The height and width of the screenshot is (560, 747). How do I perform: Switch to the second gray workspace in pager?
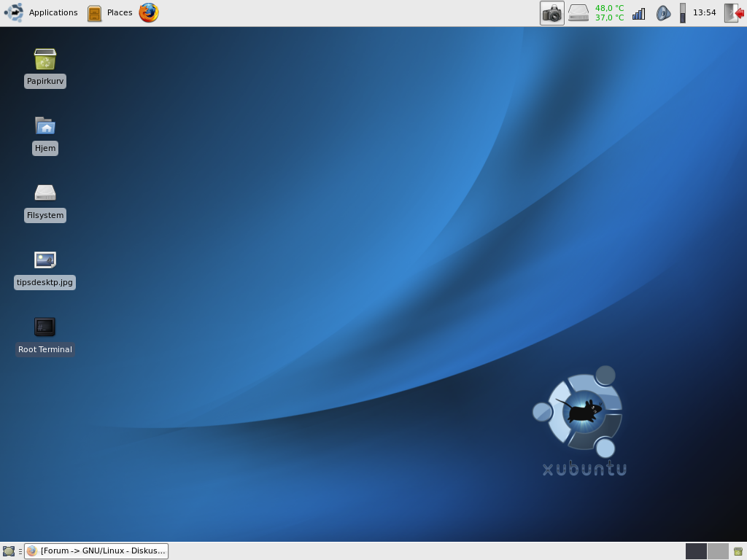(x=718, y=551)
